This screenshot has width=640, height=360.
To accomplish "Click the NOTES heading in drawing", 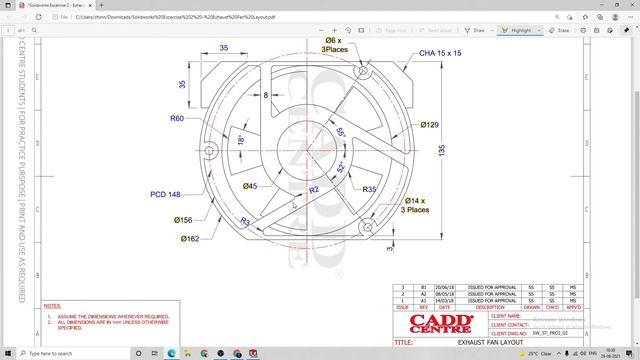I will tap(52, 306).
